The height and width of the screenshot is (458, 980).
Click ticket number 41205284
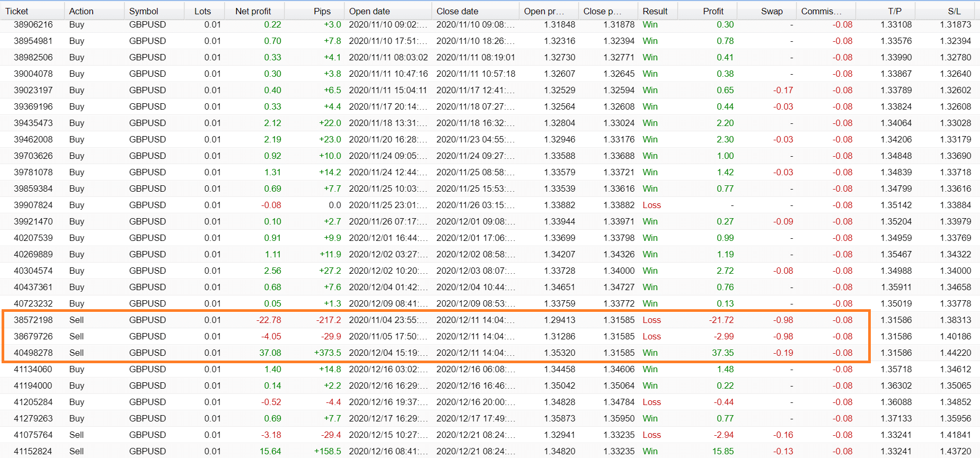pyautogui.click(x=33, y=402)
